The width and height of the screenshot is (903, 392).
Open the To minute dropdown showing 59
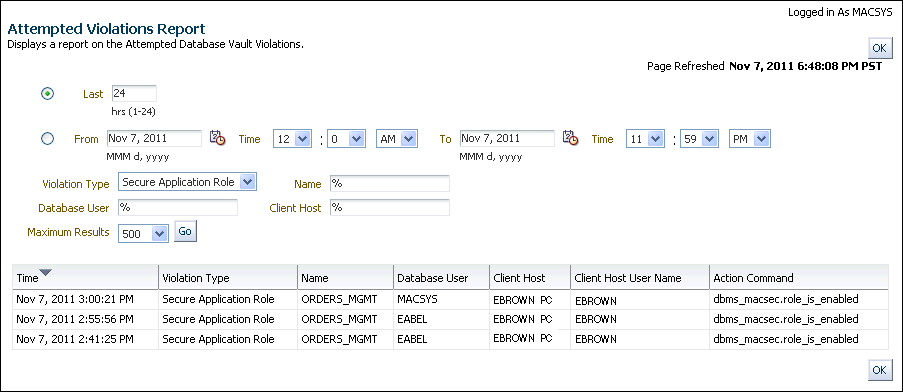[x=699, y=139]
